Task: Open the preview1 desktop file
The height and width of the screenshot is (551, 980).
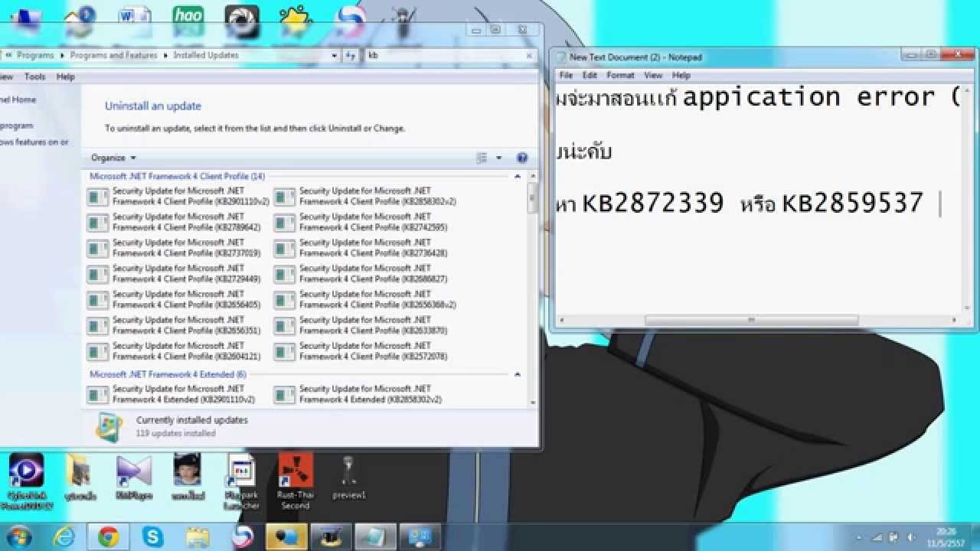Action: (349, 478)
